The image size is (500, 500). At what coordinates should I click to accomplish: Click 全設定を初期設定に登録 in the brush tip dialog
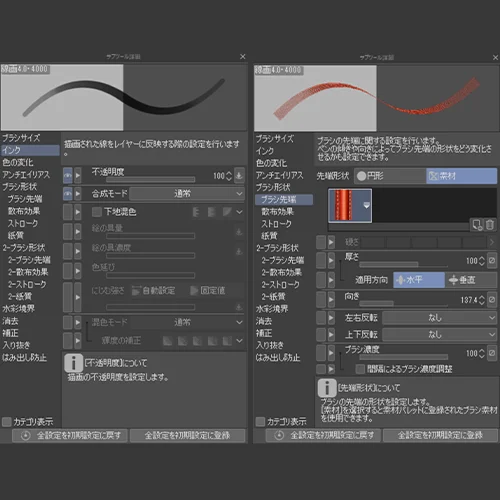(440, 435)
